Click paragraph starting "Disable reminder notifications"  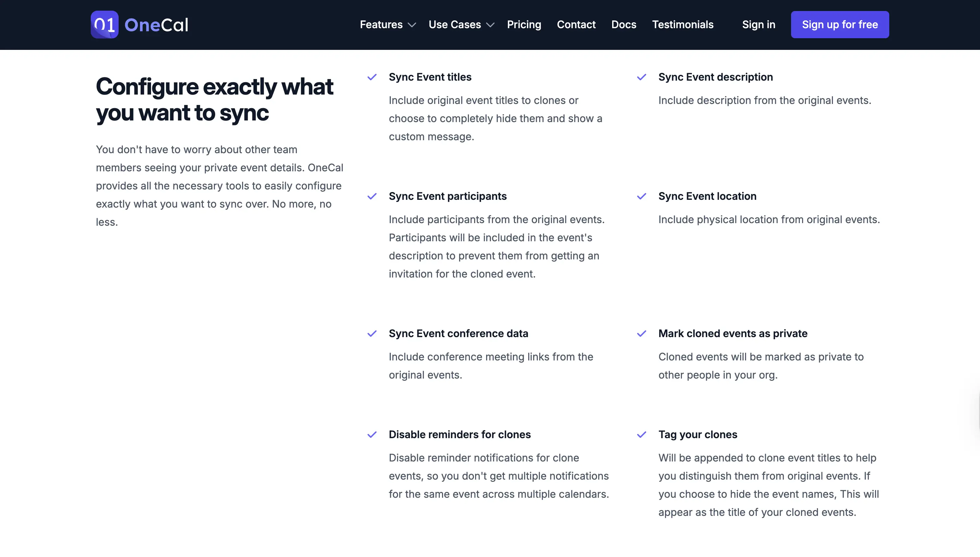[498, 476]
